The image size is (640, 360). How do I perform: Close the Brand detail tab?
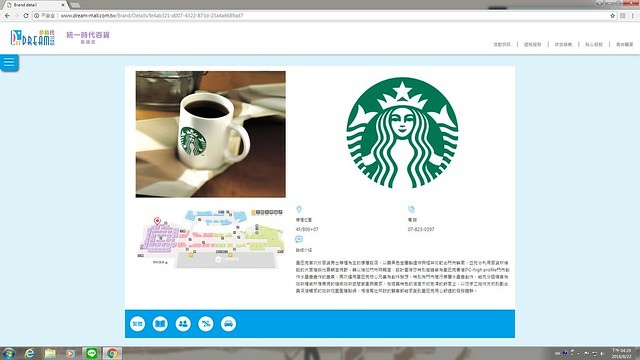click(x=63, y=5)
